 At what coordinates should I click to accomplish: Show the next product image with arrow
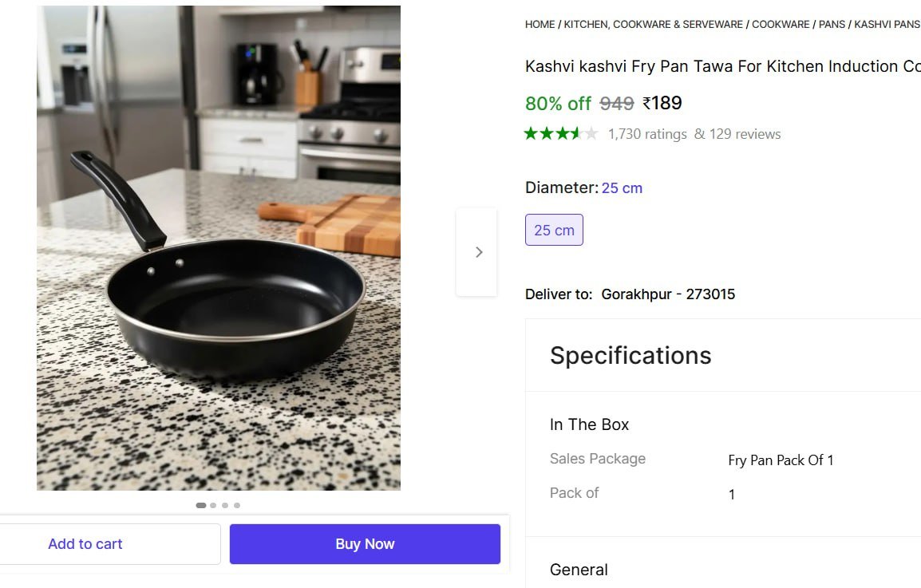pos(477,252)
